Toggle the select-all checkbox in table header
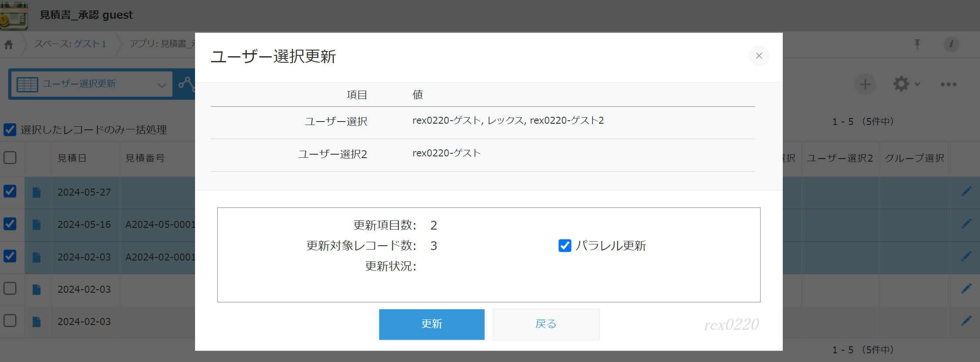This screenshot has width=980, height=362. [10, 158]
